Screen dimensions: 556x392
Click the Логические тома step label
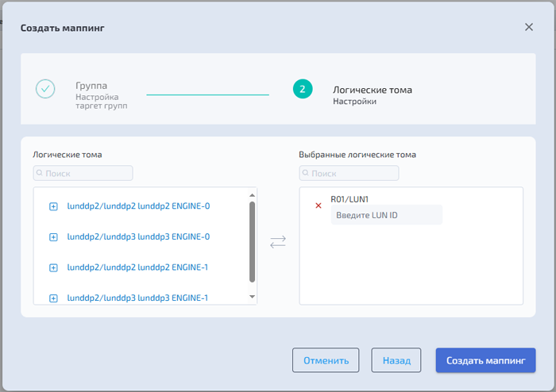(x=373, y=90)
